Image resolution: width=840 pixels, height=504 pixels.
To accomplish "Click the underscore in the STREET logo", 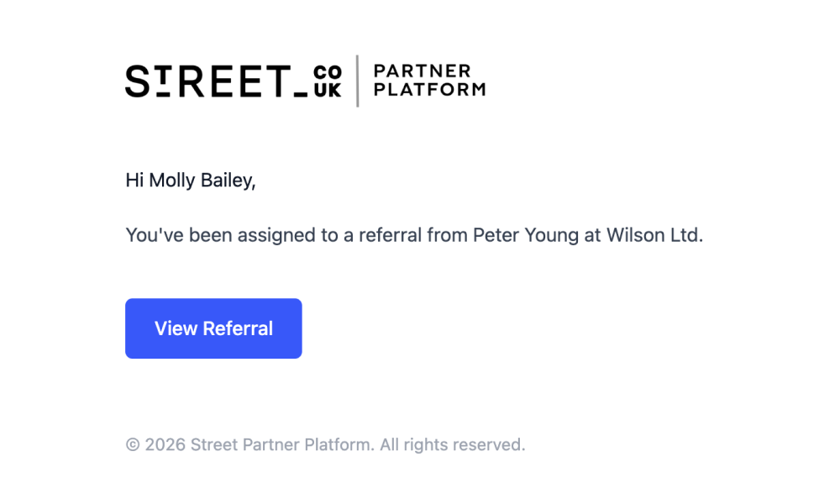I will point(300,95).
